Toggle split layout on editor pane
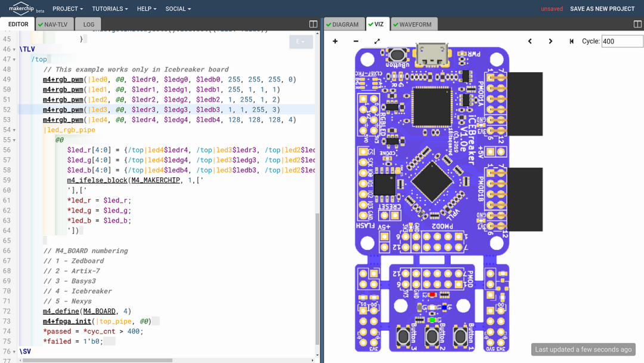Image resolution: width=644 pixels, height=363 pixels. tap(313, 24)
